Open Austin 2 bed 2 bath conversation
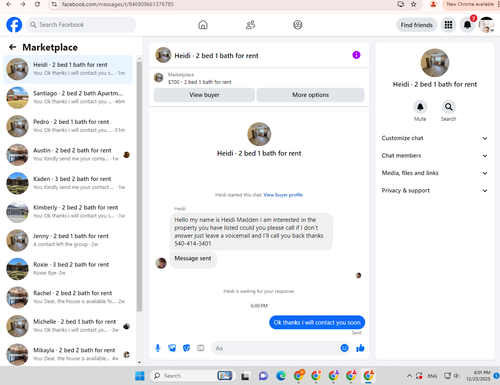This screenshot has width=500, height=385. (68, 155)
